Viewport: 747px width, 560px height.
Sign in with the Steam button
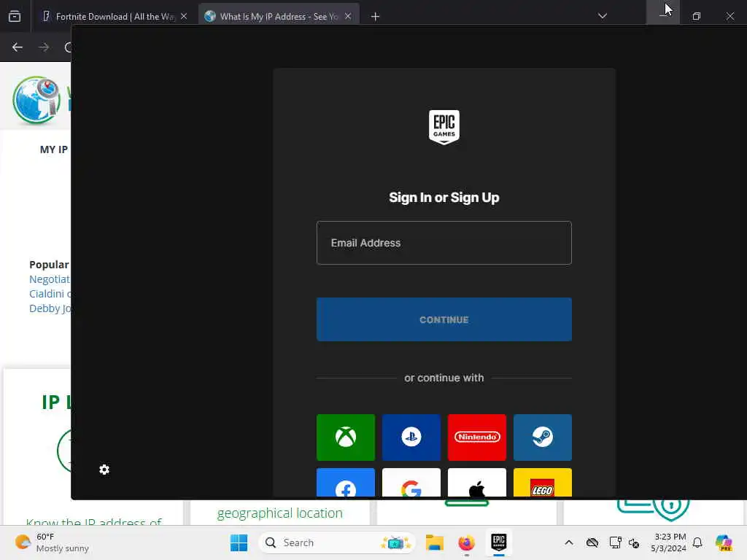pos(543,437)
